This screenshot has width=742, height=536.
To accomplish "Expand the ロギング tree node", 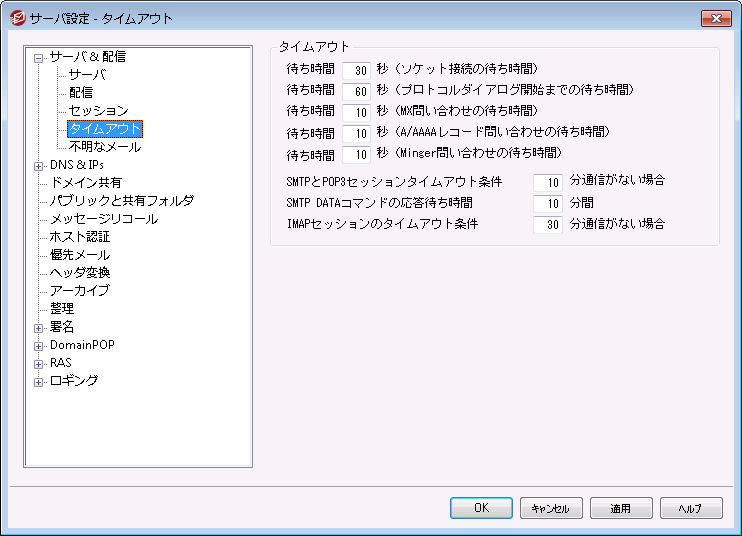I will pos(39,381).
